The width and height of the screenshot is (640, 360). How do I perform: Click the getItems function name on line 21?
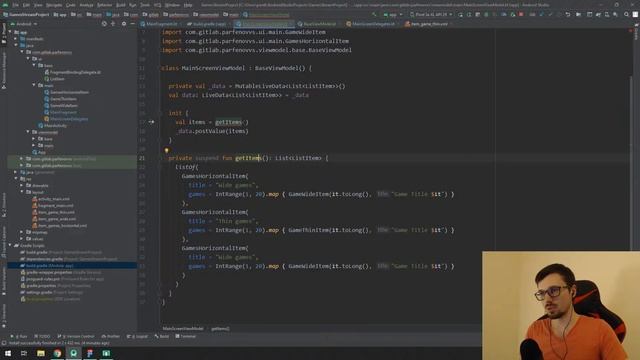(x=248, y=158)
